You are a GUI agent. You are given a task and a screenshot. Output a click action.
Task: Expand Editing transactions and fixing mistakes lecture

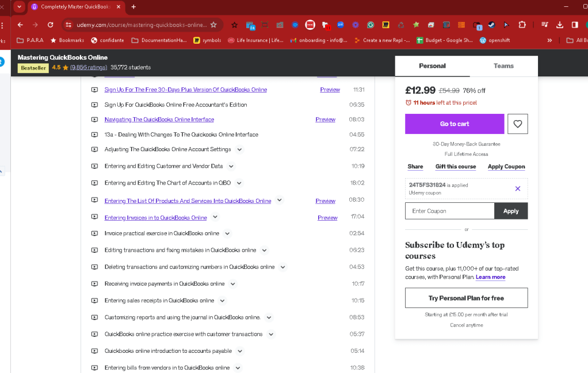[265, 251]
